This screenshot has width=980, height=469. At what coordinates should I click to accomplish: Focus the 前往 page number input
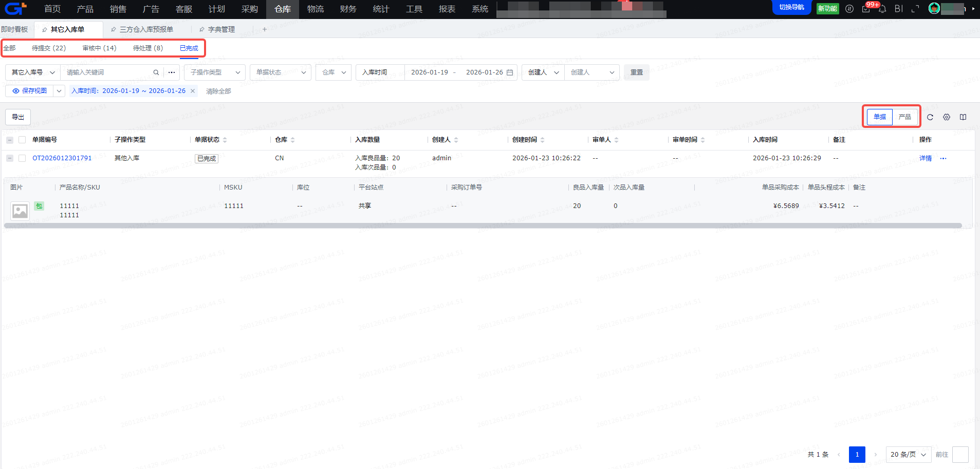point(960,455)
